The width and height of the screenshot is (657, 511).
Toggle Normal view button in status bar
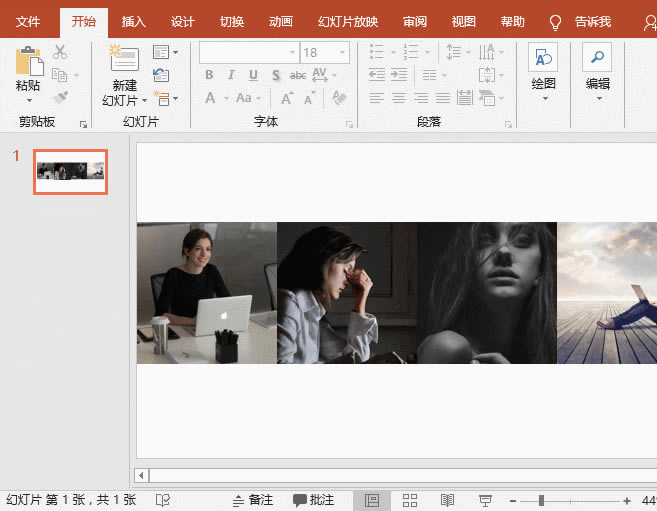(371, 500)
